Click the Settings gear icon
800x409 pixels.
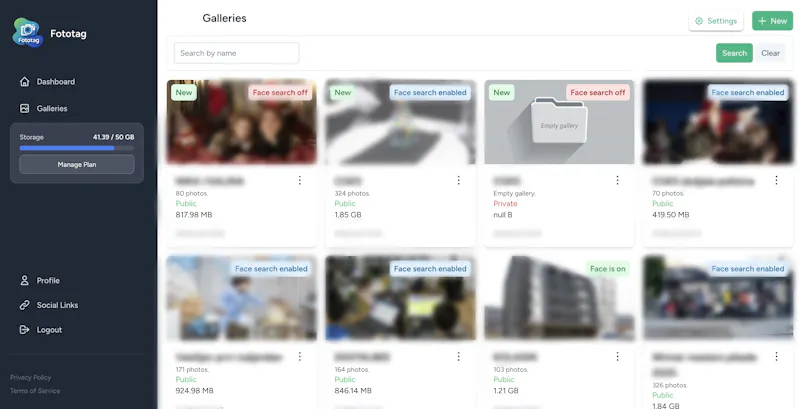tap(699, 21)
